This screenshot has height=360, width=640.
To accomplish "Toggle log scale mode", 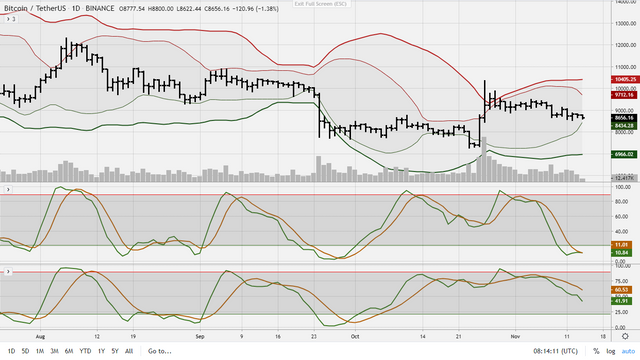I will pos(611,351).
